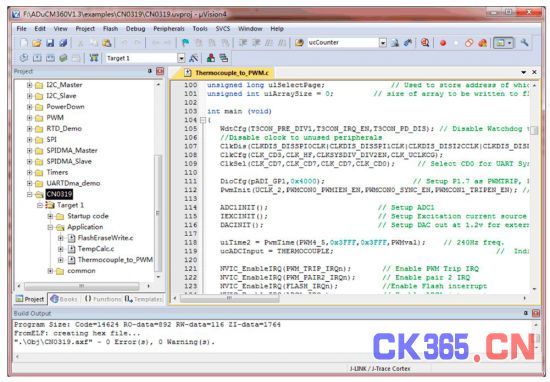550x382 pixels.
Task: Open the ucCounter find dropdown
Action: coord(383,43)
